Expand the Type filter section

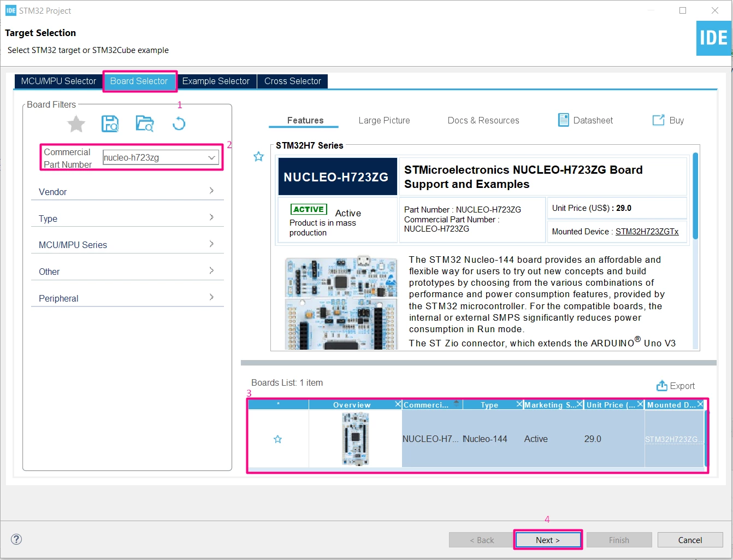pos(127,218)
